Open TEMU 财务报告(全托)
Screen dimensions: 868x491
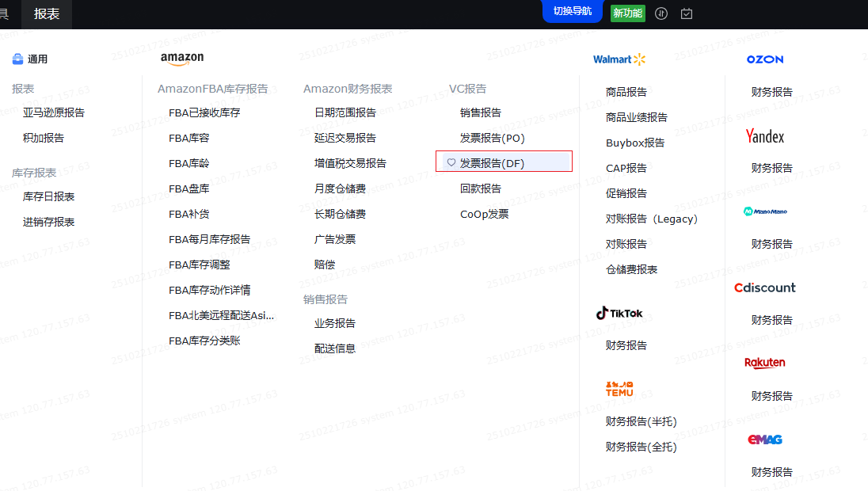(x=641, y=447)
